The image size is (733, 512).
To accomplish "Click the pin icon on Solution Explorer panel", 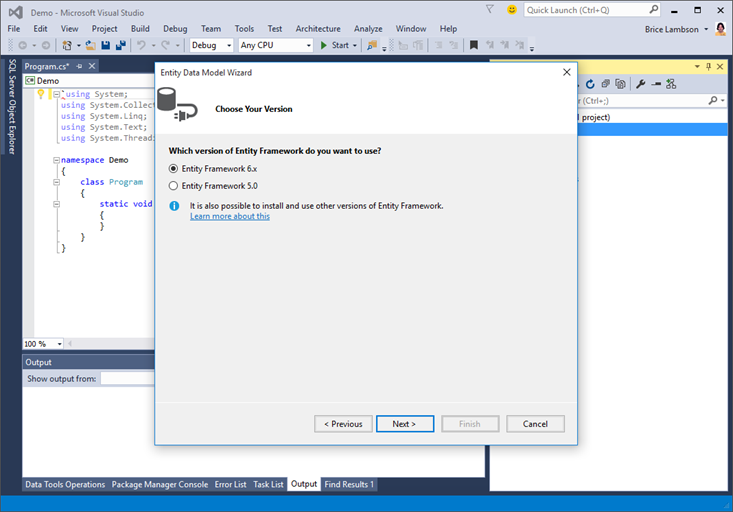I will 709,66.
